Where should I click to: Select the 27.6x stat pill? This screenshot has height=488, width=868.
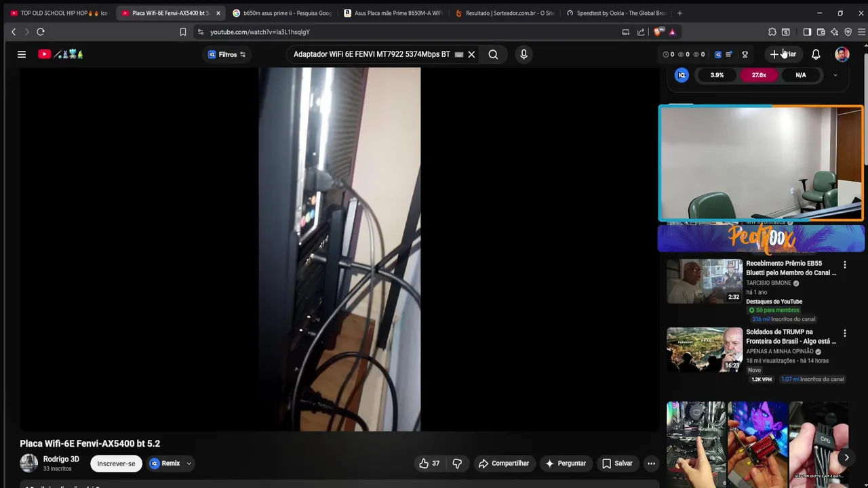(x=759, y=75)
